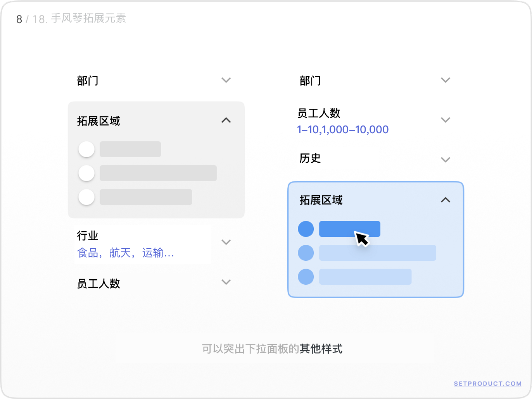Select second light blue radio circle
532x399 pixels.
coord(306,253)
